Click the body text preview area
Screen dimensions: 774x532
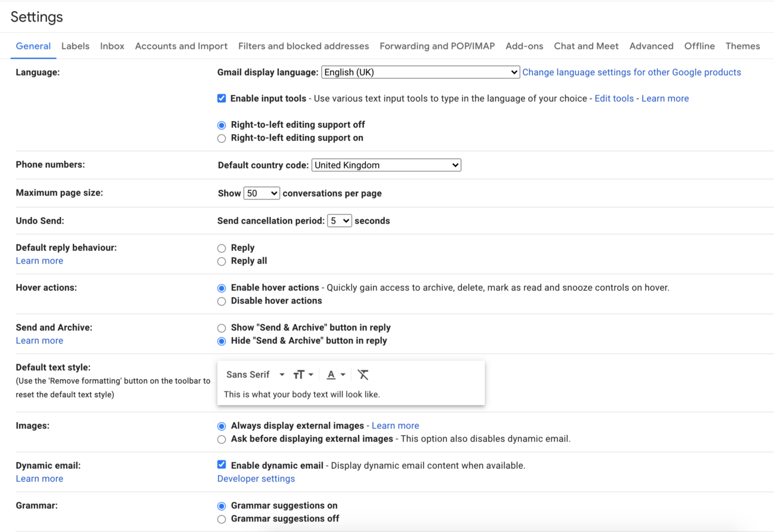point(302,395)
